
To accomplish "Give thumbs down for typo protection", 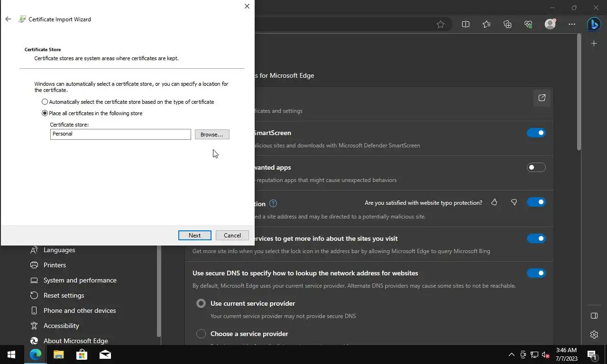I will (514, 202).
